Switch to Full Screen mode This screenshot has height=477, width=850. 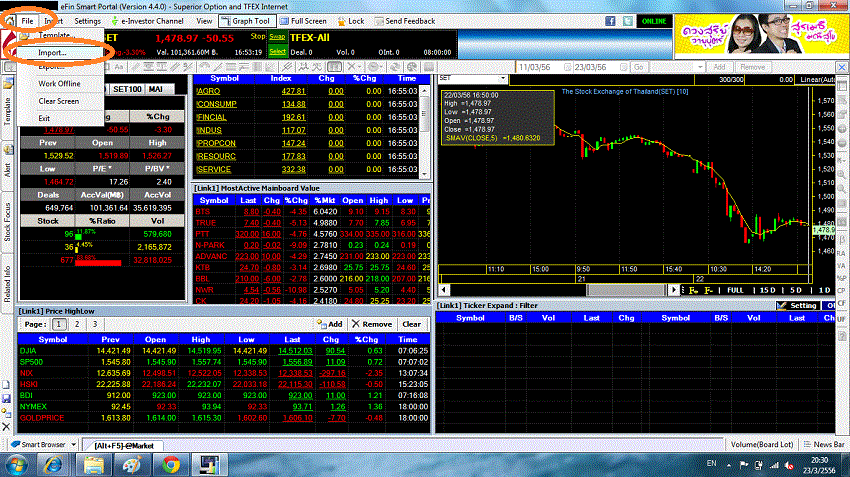tap(303, 21)
